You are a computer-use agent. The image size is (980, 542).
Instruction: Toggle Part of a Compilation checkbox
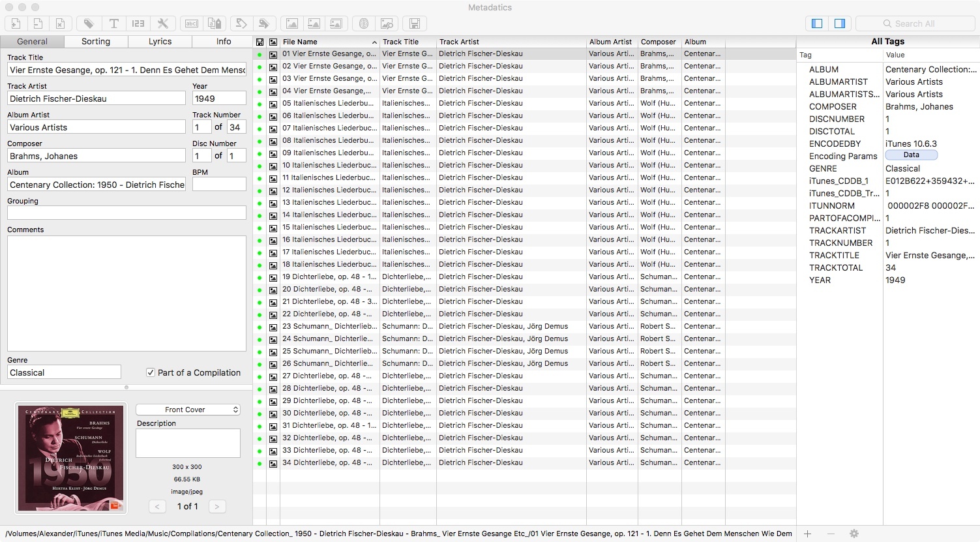tap(151, 372)
